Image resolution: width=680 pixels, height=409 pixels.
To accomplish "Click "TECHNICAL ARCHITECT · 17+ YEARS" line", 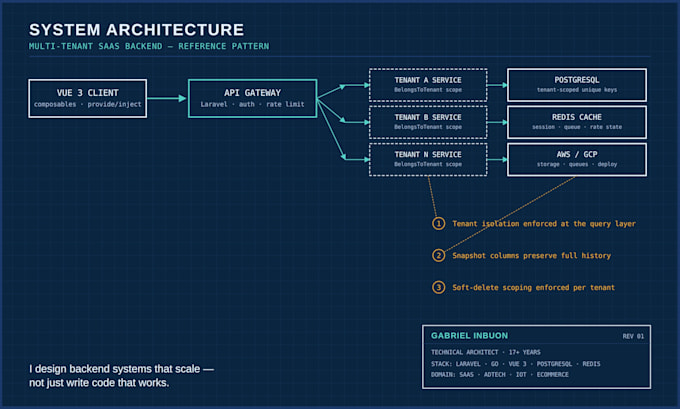I will pos(486,352).
